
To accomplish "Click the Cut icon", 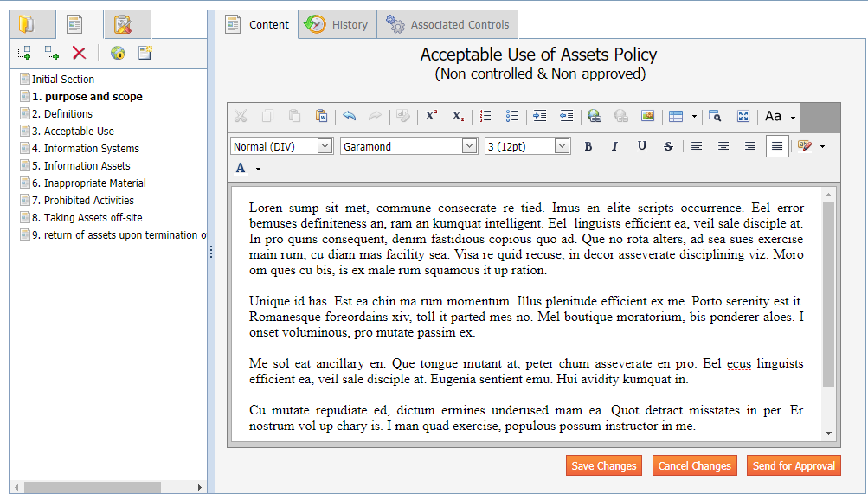I will [x=241, y=116].
